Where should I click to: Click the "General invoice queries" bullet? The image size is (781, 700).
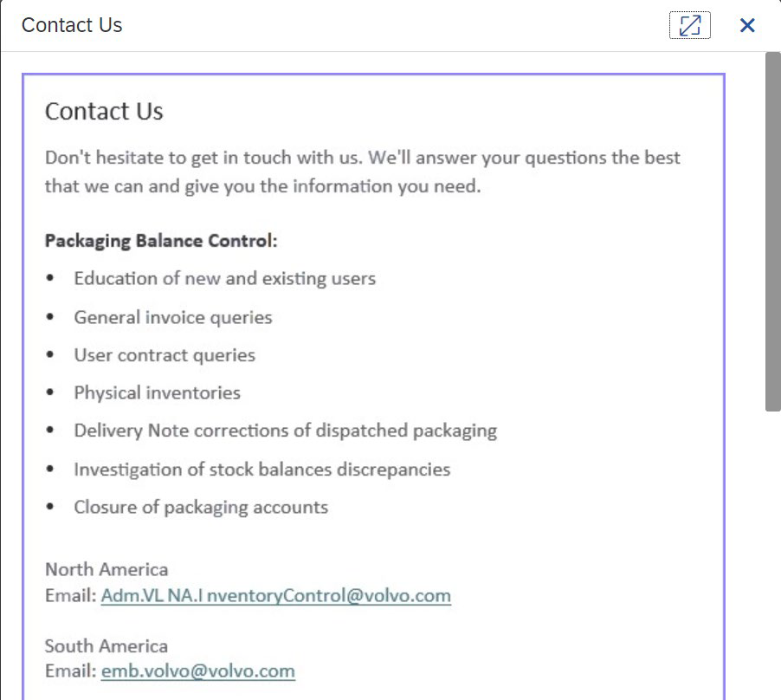173,317
